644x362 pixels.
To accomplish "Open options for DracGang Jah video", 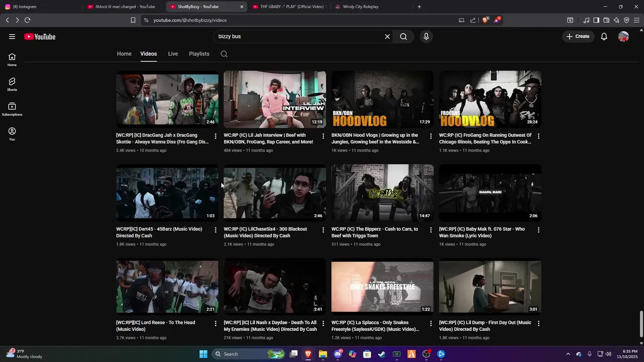I will pyautogui.click(x=215, y=136).
